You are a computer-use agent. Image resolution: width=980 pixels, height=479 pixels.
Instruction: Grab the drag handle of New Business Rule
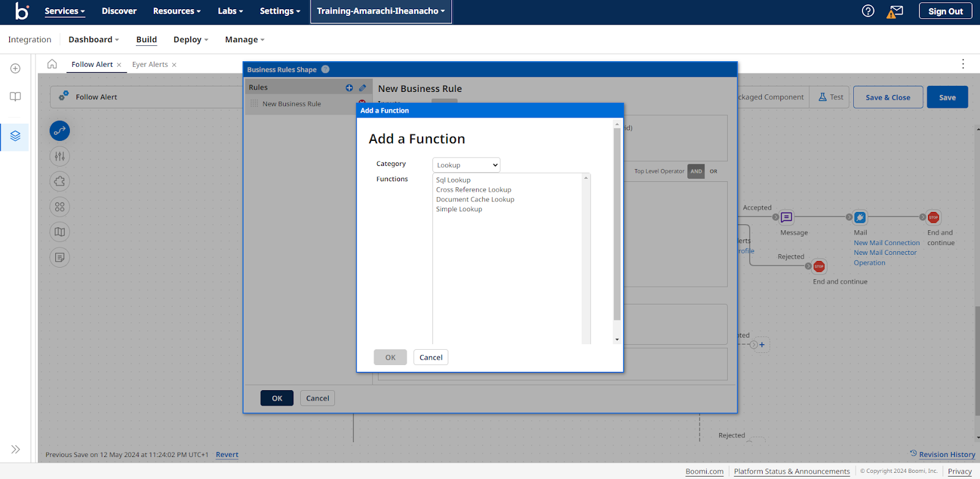(x=254, y=104)
